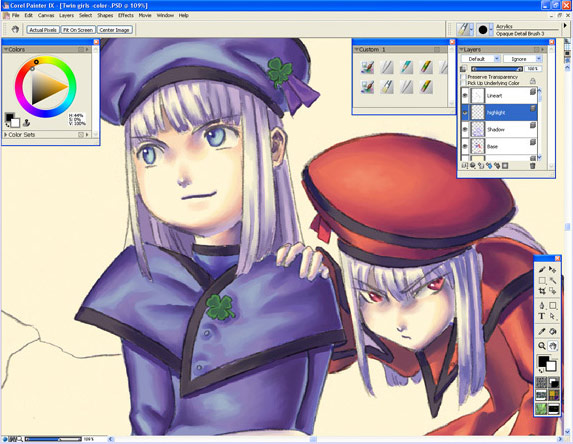Select the Crop tool
Image resolution: width=573 pixels, height=444 pixels.
tap(542, 291)
